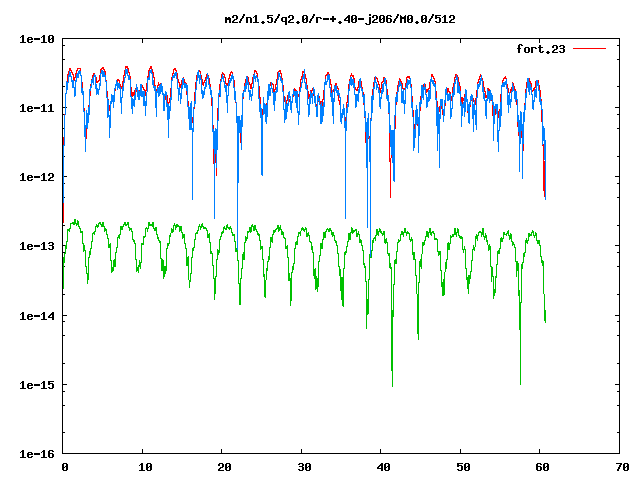Click x-axis label 40
Screen dimensions: 640x480
(383, 467)
